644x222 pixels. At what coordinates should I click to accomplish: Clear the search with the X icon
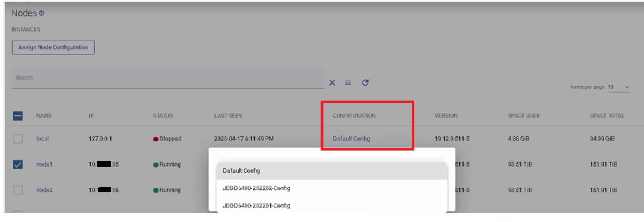tap(332, 82)
